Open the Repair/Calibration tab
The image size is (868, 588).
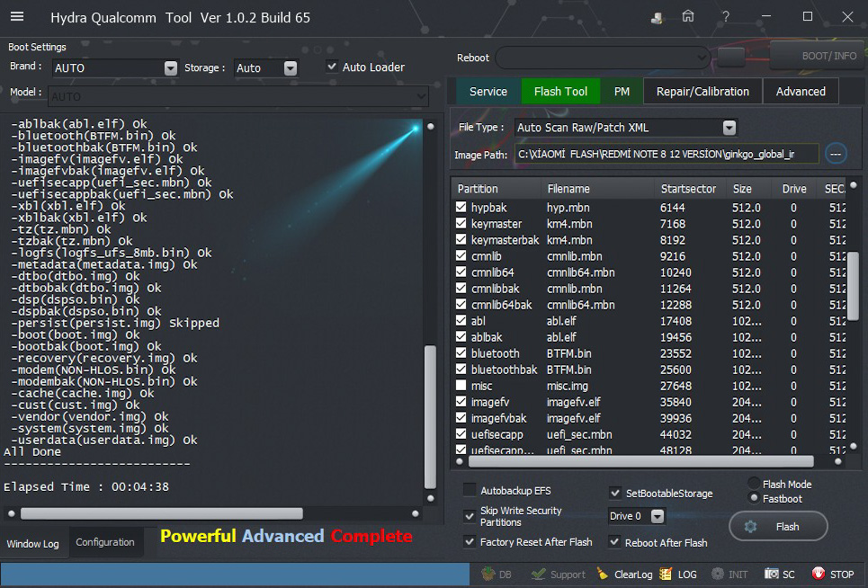click(702, 92)
